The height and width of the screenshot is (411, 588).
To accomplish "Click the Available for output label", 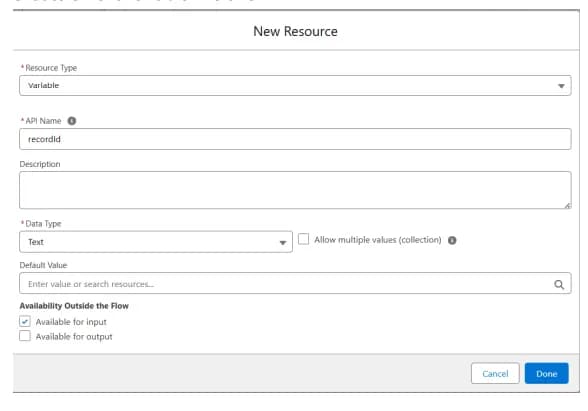I will (x=74, y=336).
